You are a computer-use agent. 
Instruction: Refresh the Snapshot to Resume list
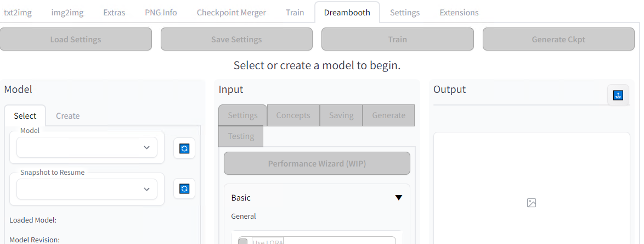184,188
